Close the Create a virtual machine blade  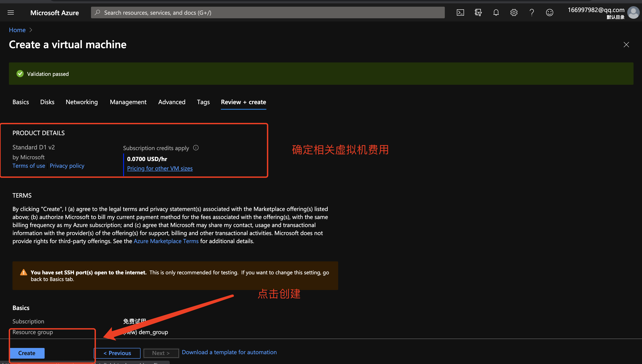626,45
